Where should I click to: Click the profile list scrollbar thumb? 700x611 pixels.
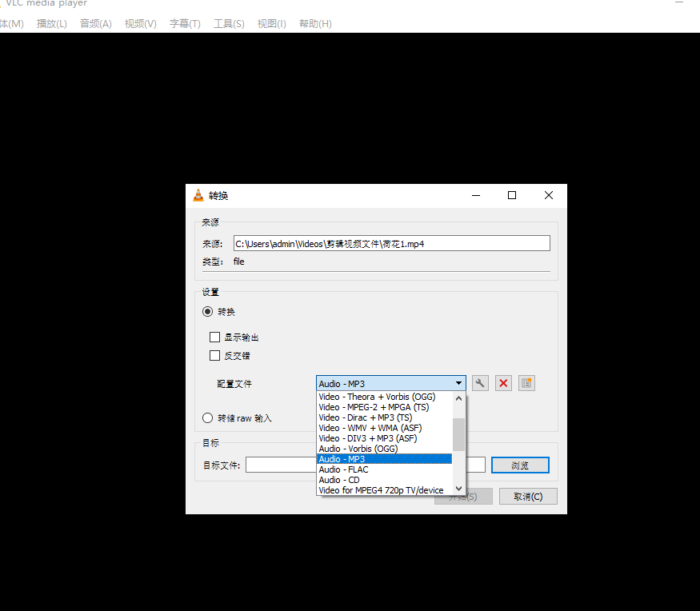(x=458, y=435)
